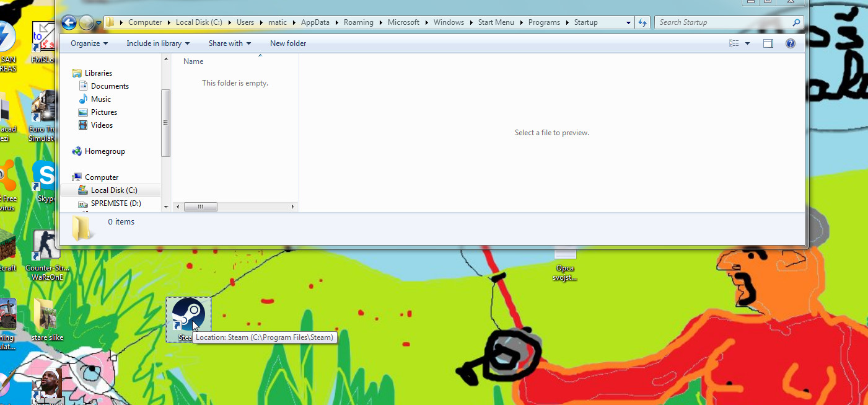Jump to Users in the address path
This screenshot has height=405, width=868.
point(245,22)
